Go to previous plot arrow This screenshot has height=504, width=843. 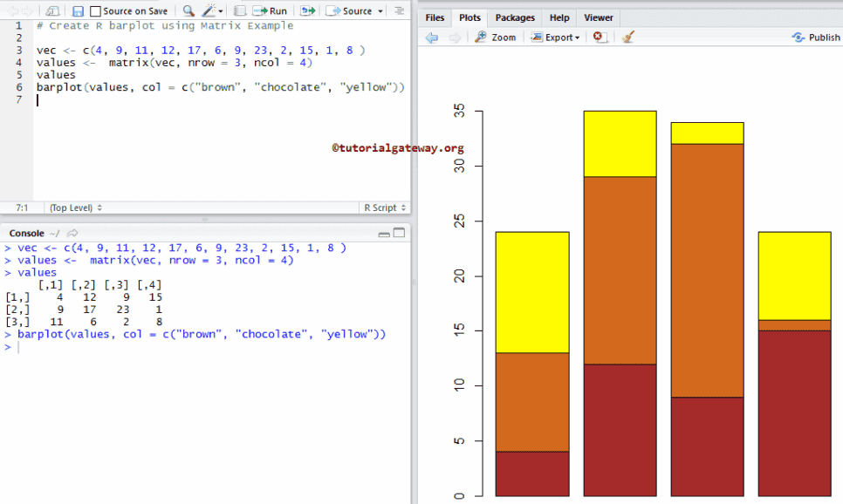pyautogui.click(x=432, y=37)
